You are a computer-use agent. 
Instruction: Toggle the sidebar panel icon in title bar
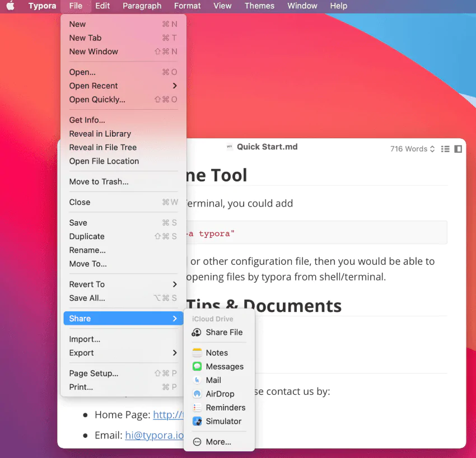click(458, 149)
